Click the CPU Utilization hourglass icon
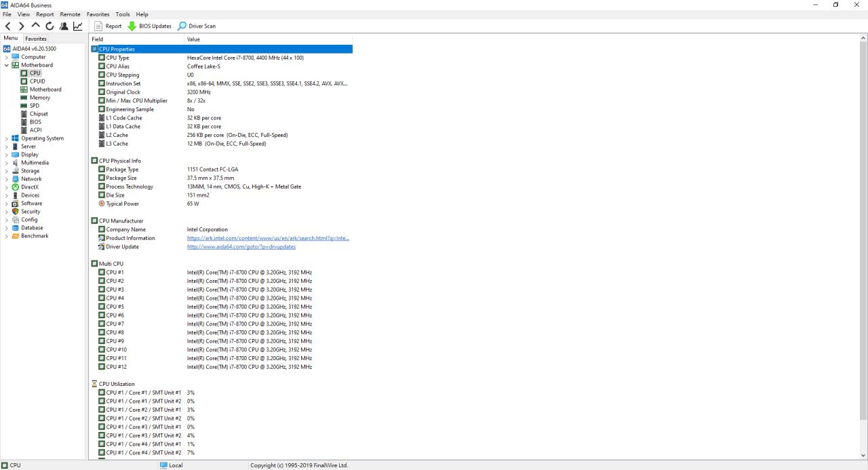868x470 pixels. coord(94,384)
